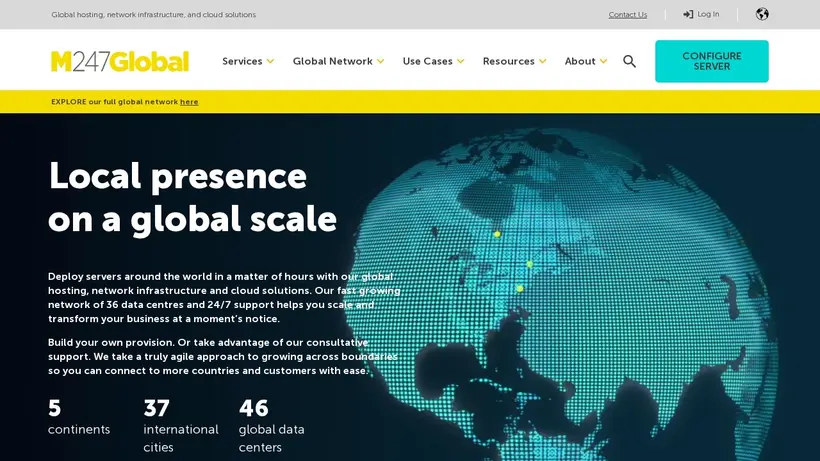Click the "5 continents" statistic
Screen dimensions: 820x461
[79, 417]
